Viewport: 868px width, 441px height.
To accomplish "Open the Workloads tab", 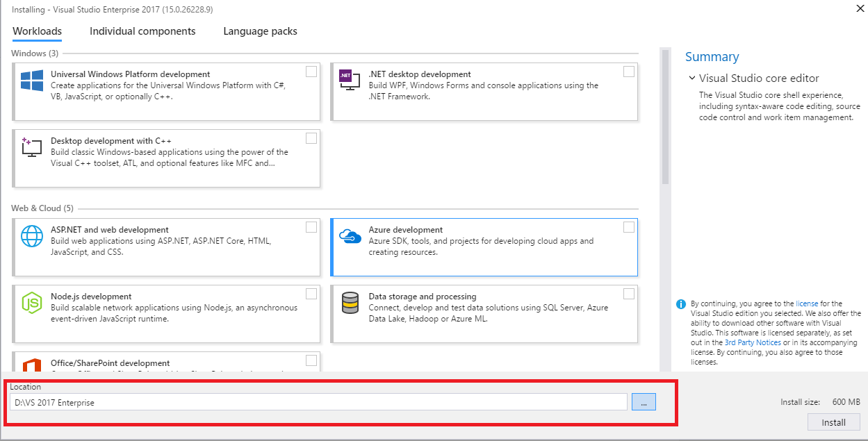I will tap(38, 31).
